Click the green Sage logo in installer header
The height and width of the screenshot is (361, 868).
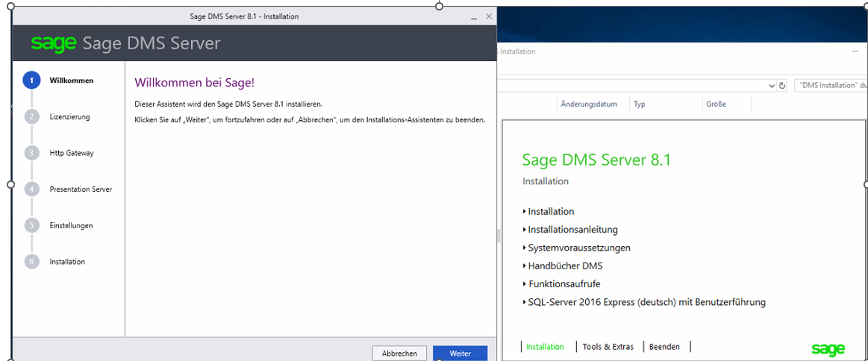(54, 43)
